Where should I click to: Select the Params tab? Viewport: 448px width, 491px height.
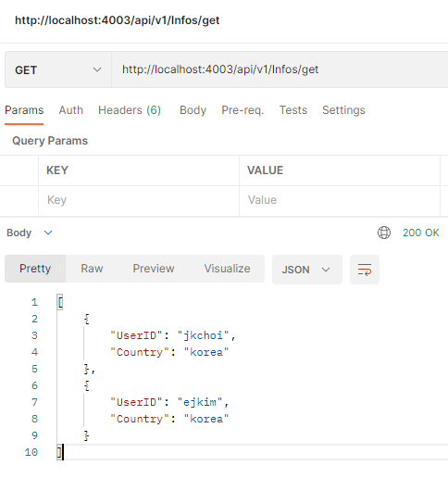coord(24,110)
